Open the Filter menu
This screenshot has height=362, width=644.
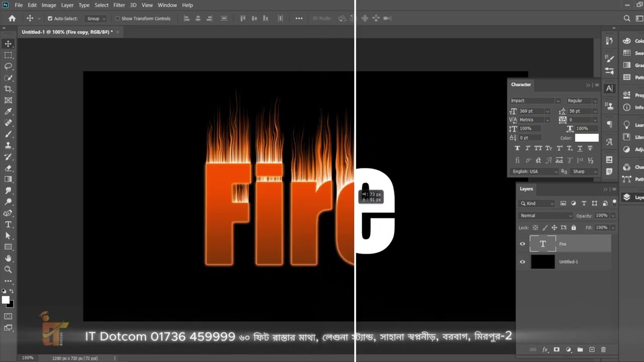point(119,5)
